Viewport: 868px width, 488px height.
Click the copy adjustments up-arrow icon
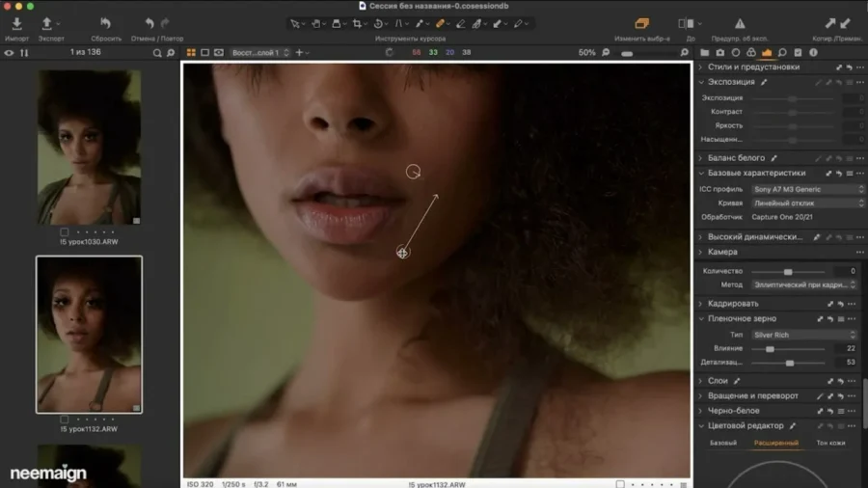click(829, 23)
